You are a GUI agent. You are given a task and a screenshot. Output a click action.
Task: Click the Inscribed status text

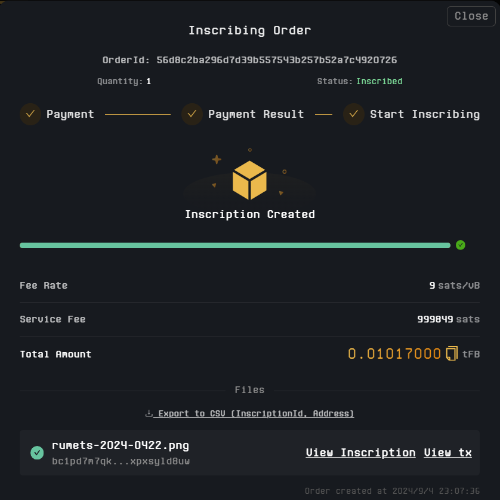pos(379,81)
